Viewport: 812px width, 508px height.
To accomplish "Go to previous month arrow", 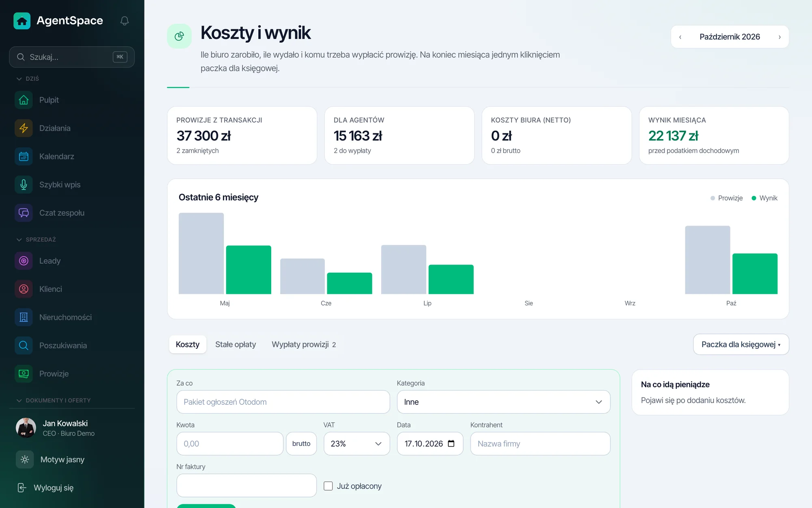I will point(680,37).
